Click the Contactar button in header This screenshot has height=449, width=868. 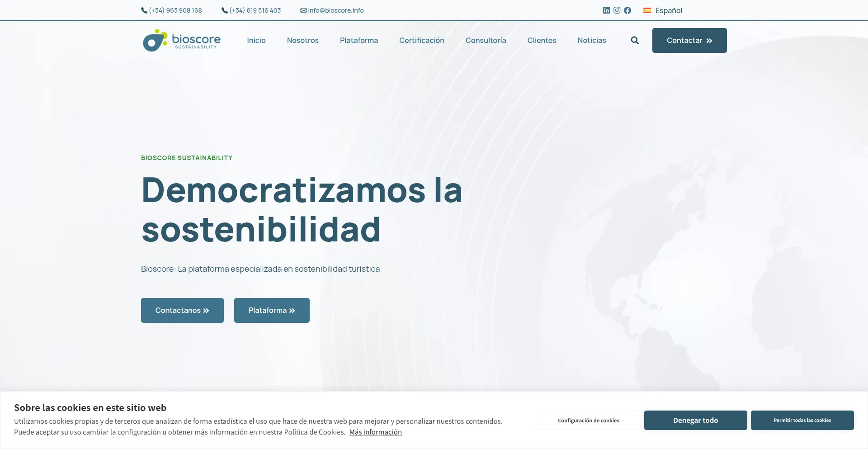[689, 40]
